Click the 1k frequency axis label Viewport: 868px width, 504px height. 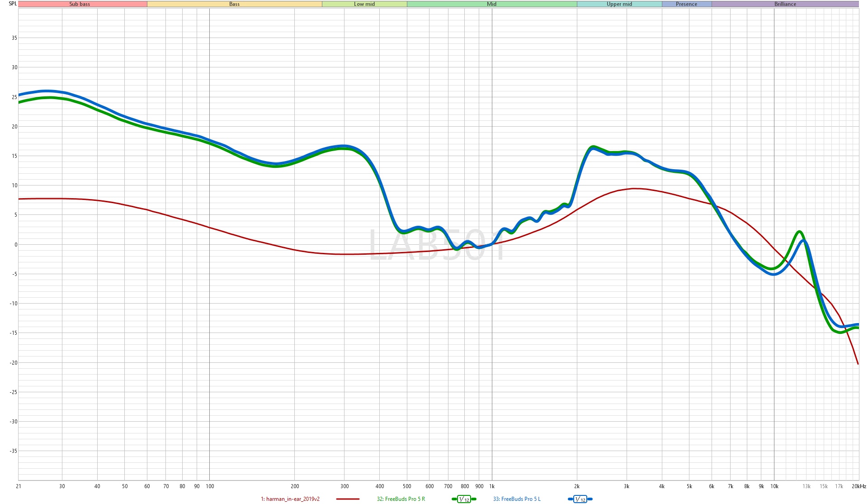click(x=492, y=486)
